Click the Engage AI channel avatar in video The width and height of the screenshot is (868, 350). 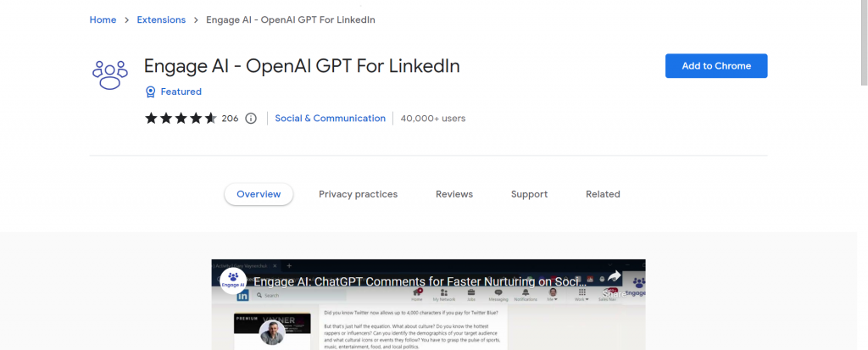pos(233,281)
